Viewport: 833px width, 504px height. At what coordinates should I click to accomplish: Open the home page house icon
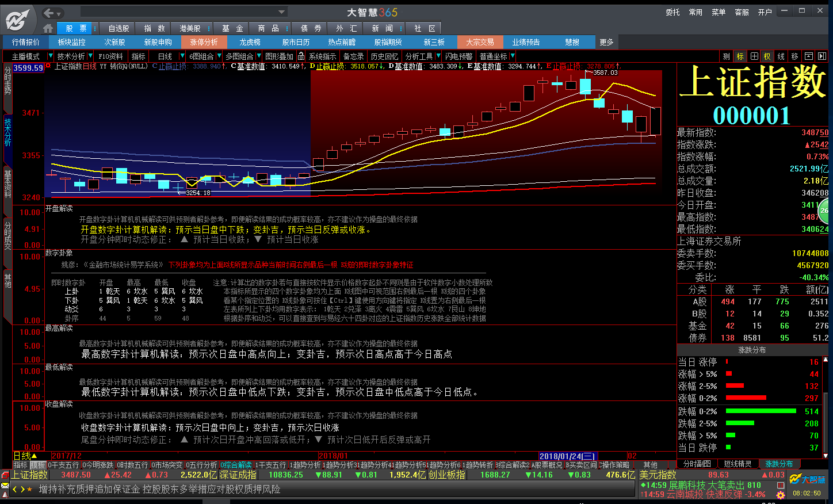(48, 28)
